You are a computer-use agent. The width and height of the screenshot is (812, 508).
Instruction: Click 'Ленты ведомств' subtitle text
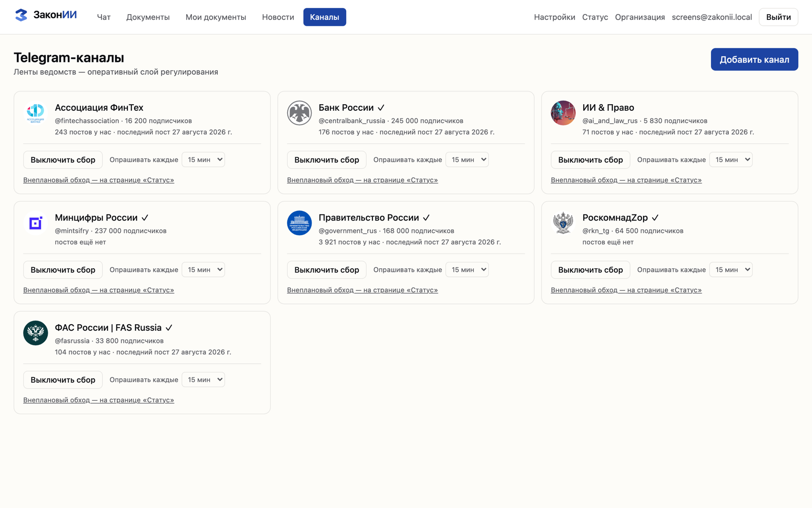pos(45,72)
